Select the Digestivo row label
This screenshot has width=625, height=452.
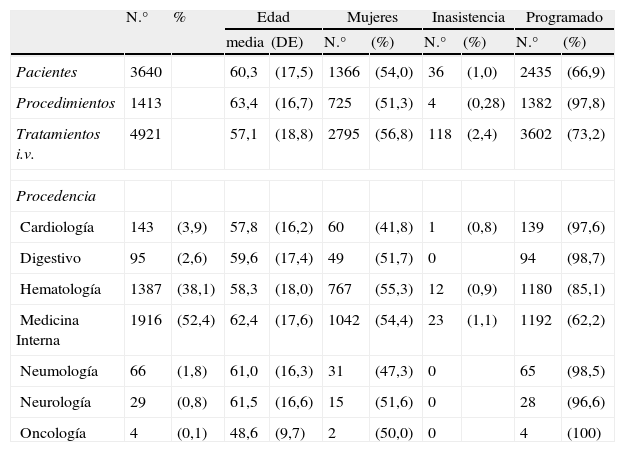click(x=51, y=258)
